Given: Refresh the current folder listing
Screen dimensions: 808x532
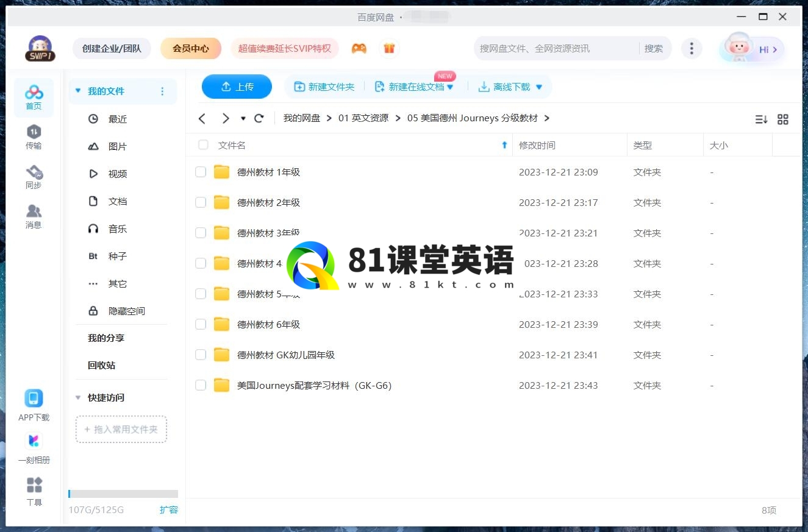Looking at the screenshot, I should (259, 118).
